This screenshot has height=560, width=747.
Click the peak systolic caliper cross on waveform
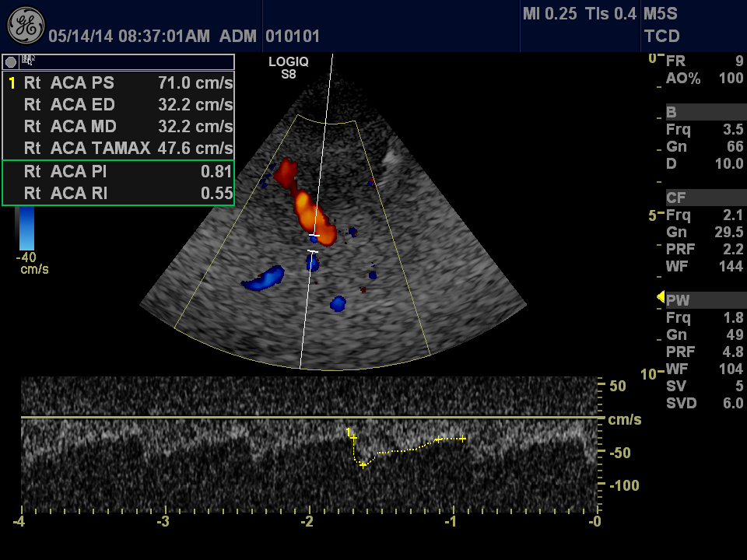click(363, 464)
